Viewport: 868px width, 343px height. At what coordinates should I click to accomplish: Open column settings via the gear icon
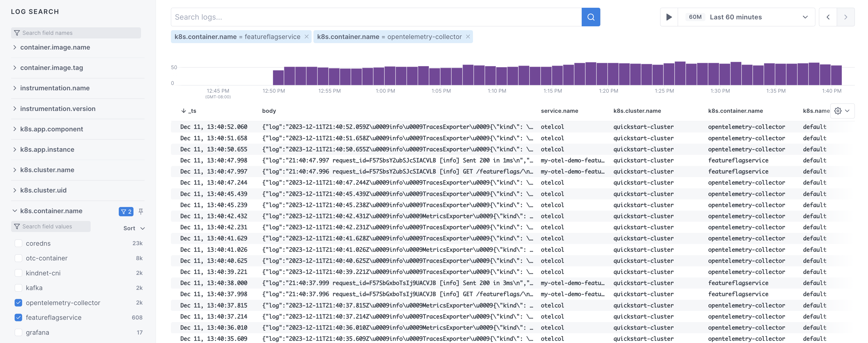(x=839, y=110)
